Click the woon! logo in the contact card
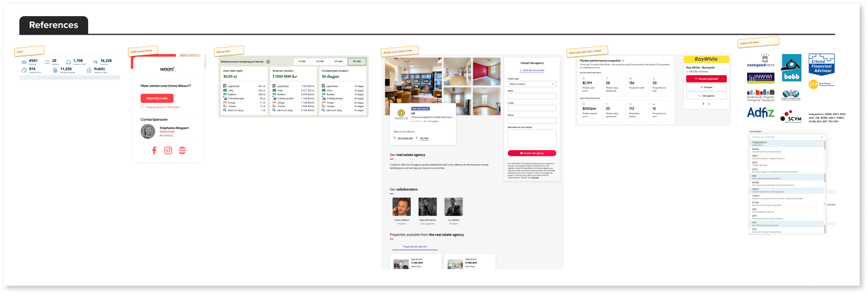868x294 pixels. click(x=168, y=69)
